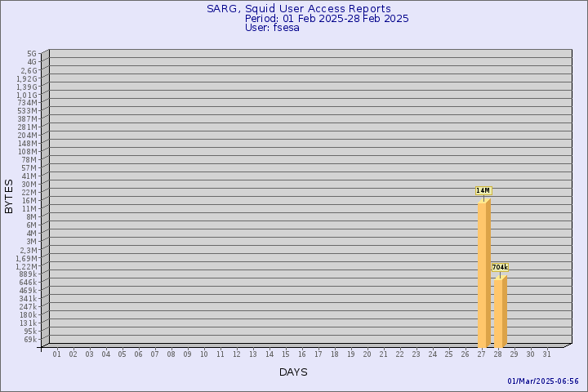This screenshot has height=392, width=588.
Task: Select the Period date range text
Action: (327, 18)
